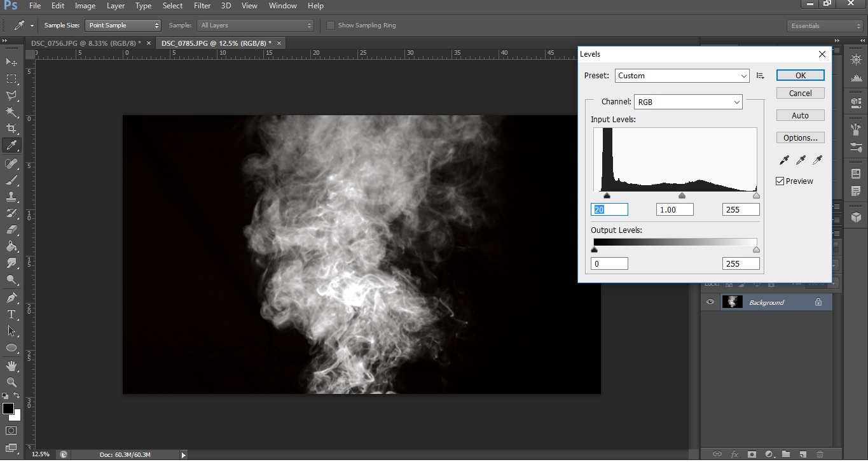Image resolution: width=868 pixels, height=462 pixels.
Task: Click the delete layer trash icon
Action: click(820, 454)
